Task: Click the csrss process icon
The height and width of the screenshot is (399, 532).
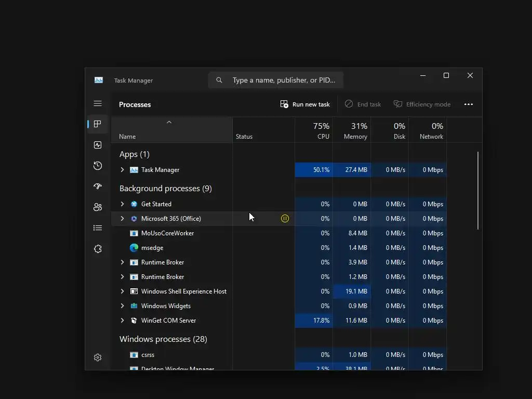Action: click(x=134, y=354)
